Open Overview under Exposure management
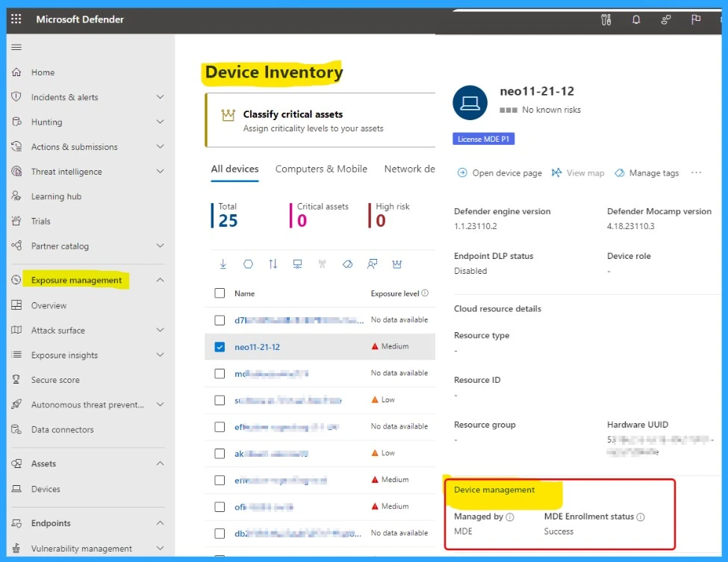728x562 pixels. [49, 305]
